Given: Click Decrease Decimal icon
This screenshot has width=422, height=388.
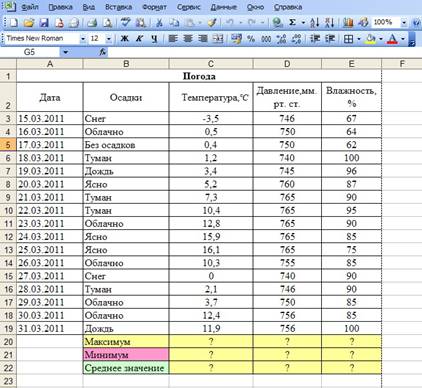Looking at the screenshot, I should tap(296, 39).
